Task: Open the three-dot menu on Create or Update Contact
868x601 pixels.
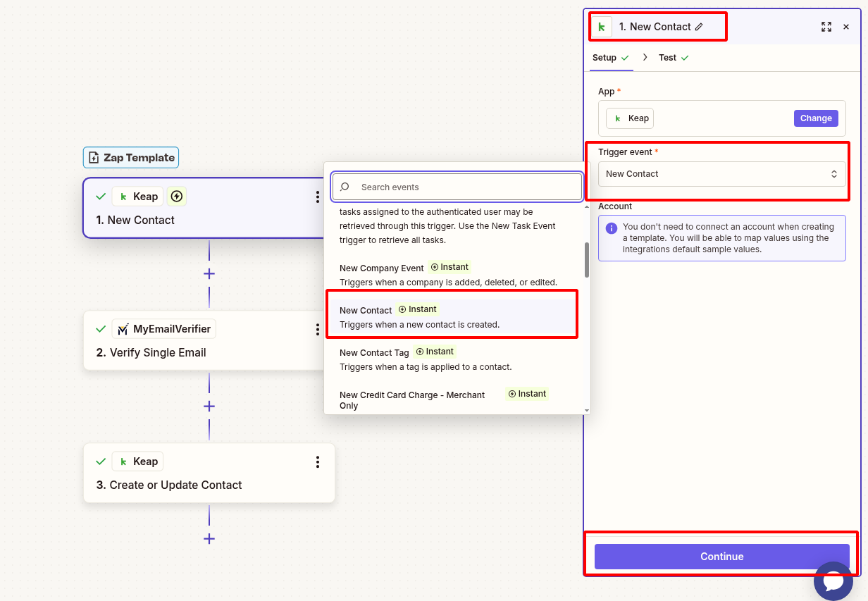Action: pyautogui.click(x=318, y=461)
